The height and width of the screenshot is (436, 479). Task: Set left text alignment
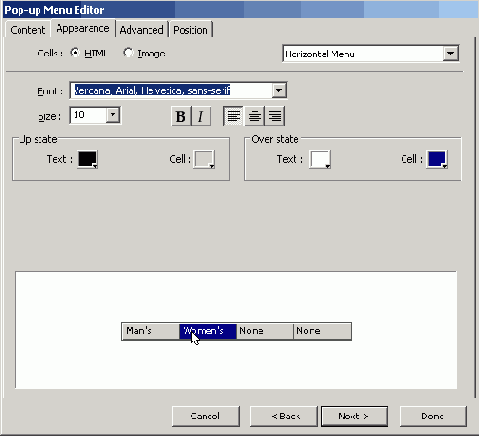click(234, 116)
